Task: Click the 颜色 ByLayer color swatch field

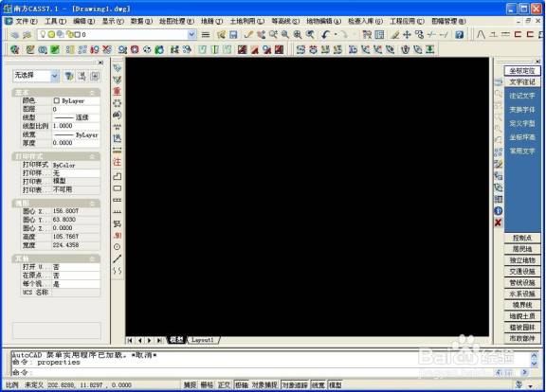Action: (76, 100)
